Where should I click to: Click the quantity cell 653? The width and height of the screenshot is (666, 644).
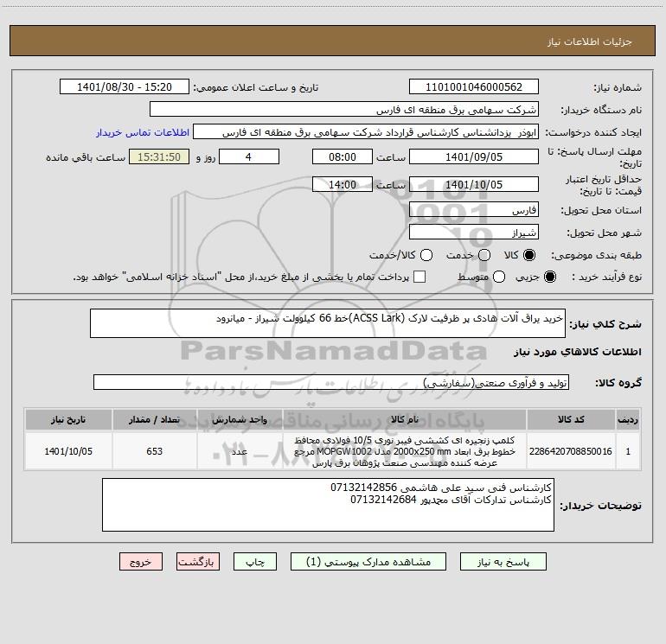coord(154,451)
